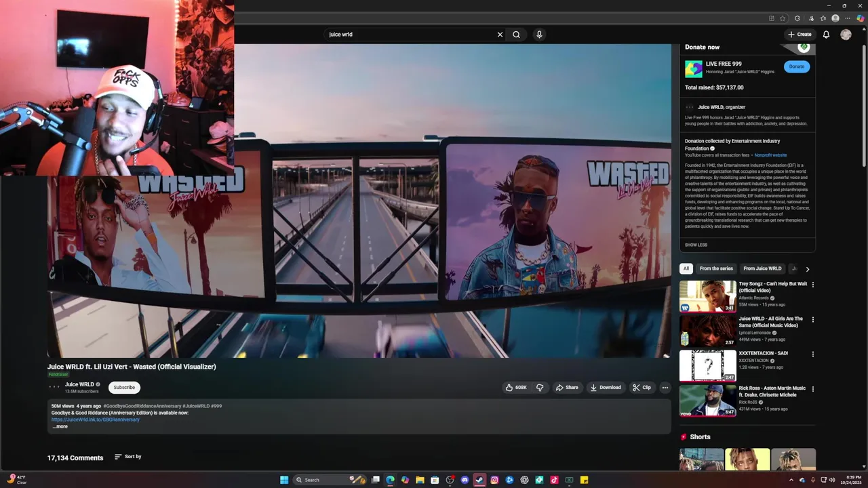Select the All filter chip
868x488 pixels.
(x=686, y=268)
